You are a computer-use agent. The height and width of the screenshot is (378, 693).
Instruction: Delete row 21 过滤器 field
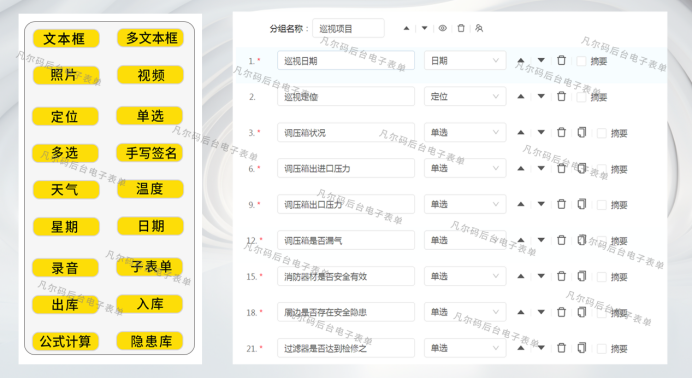click(x=561, y=348)
